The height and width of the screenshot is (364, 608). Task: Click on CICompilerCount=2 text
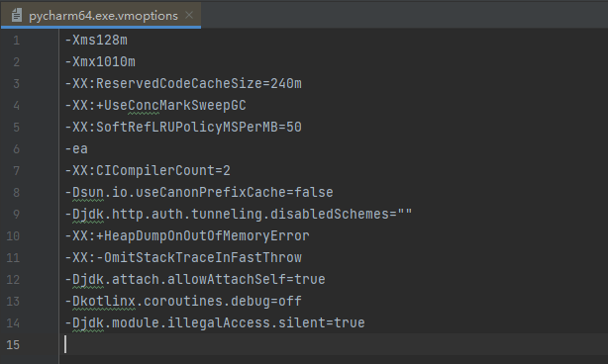[x=148, y=171]
